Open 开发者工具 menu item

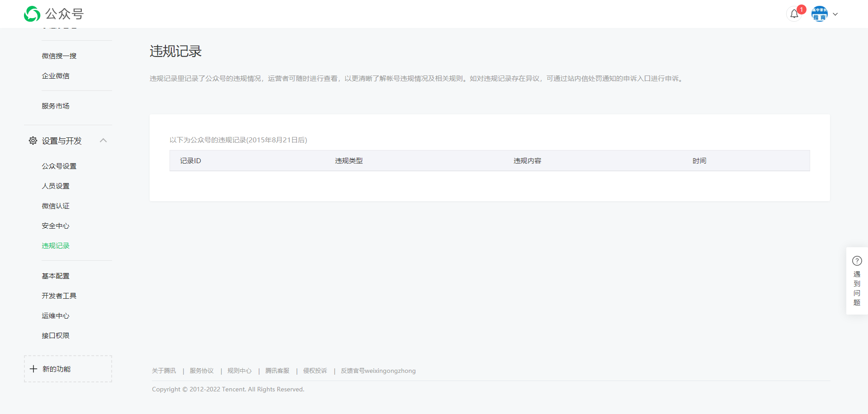point(59,296)
